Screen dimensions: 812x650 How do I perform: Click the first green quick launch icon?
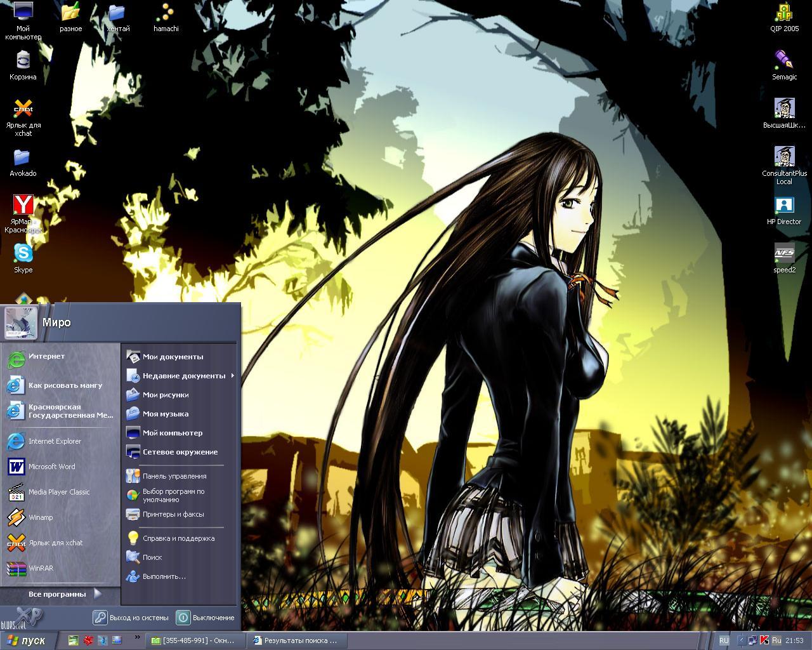pyautogui.click(x=74, y=640)
